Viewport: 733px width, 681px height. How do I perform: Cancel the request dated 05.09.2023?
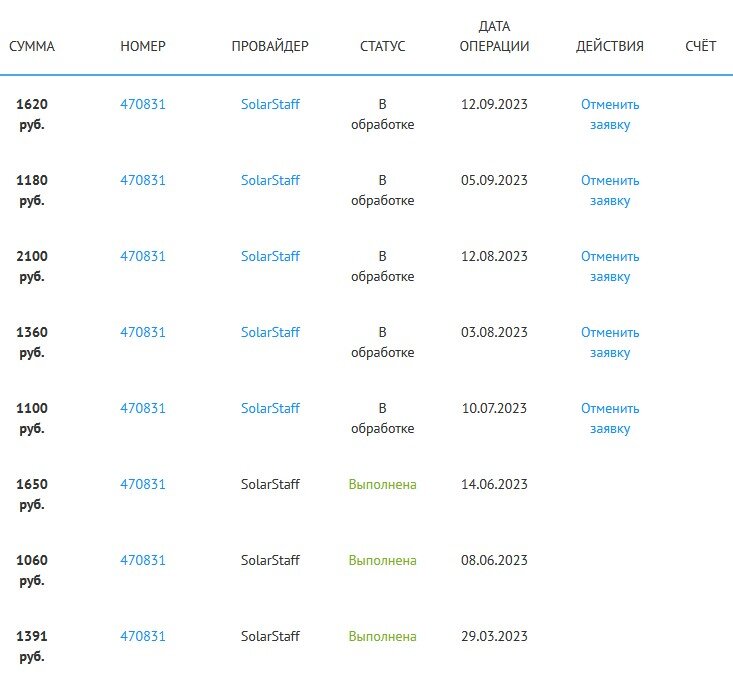(x=610, y=190)
